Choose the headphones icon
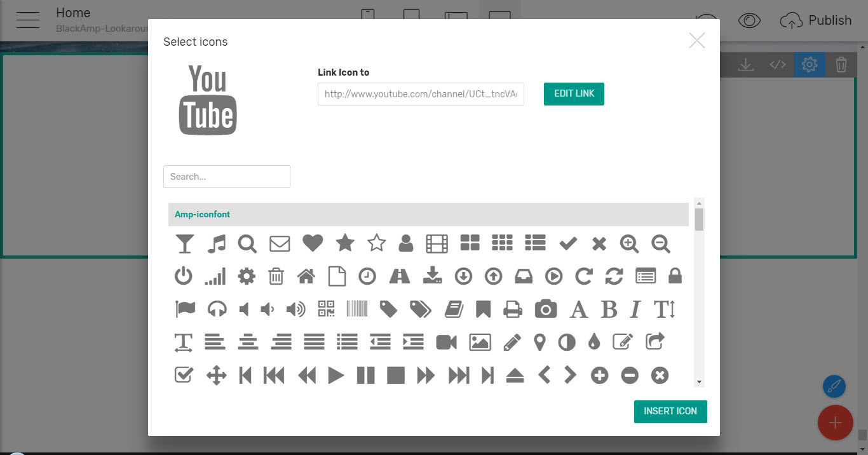Image resolution: width=868 pixels, height=455 pixels. point(217,309)
